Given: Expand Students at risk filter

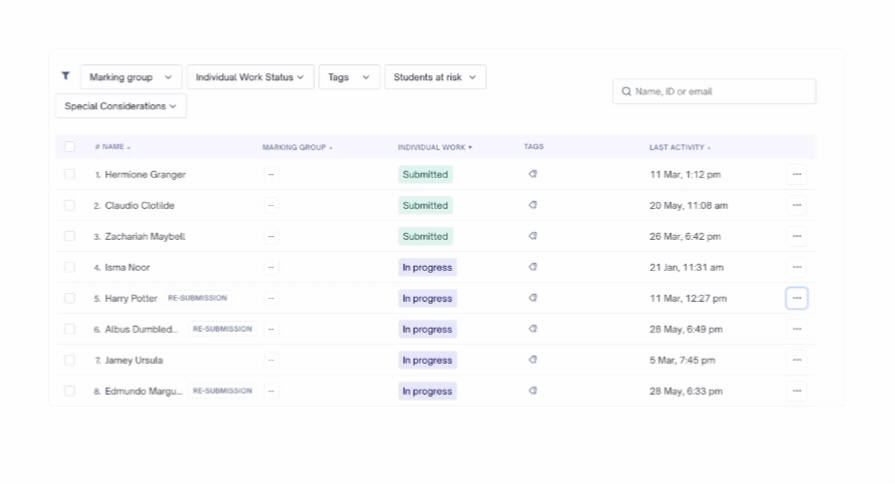Looking at the screenshot, I should 435,77.
